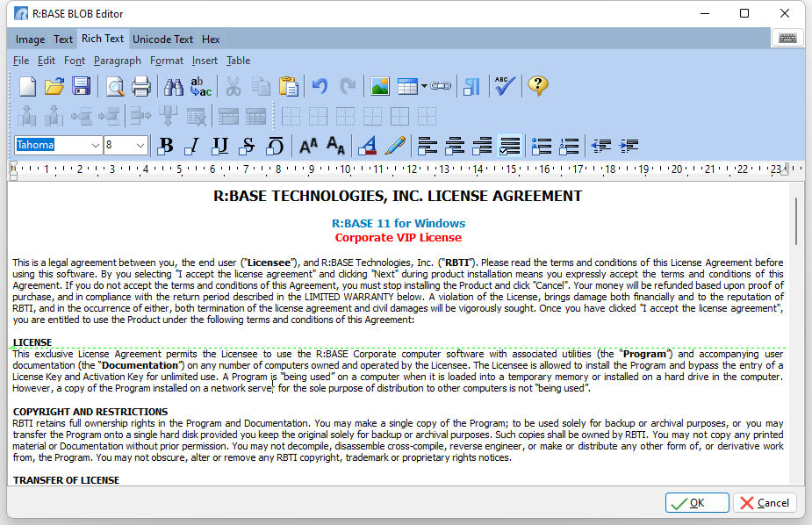Open help with the question mark icon
The width and height of the screenshot is (812, 525).
pyautogui.click(x=537, y=86)
